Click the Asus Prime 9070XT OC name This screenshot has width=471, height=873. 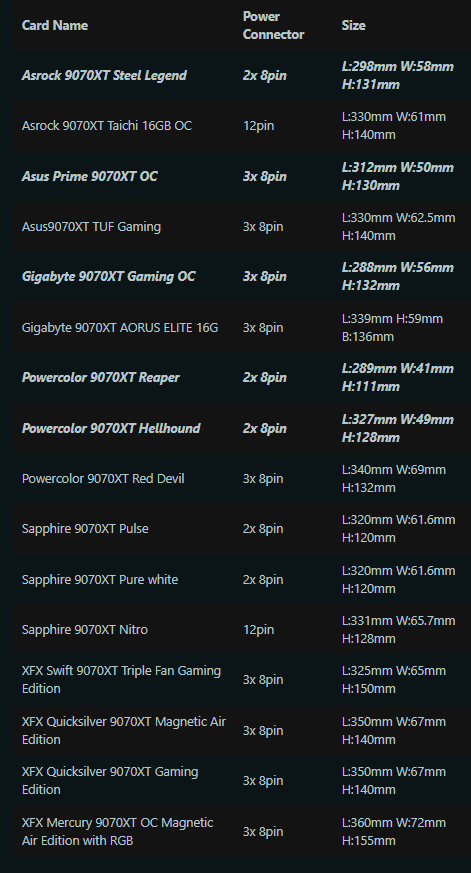(x=89, y=176)
